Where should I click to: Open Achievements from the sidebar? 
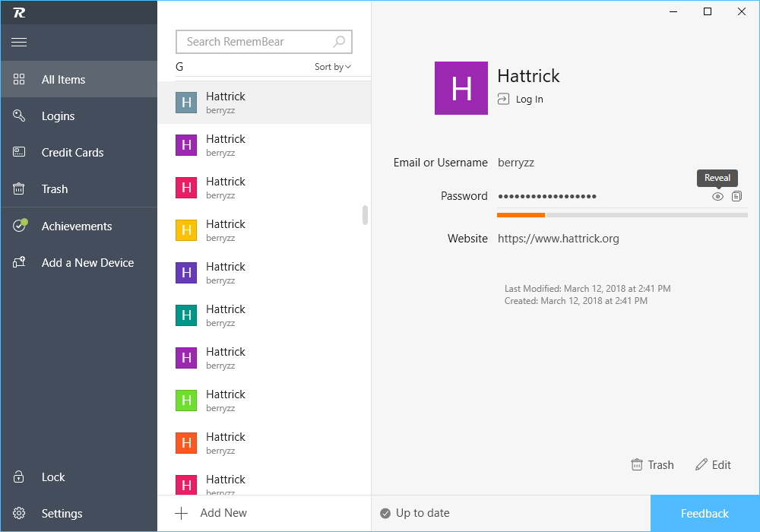(76, 226)
